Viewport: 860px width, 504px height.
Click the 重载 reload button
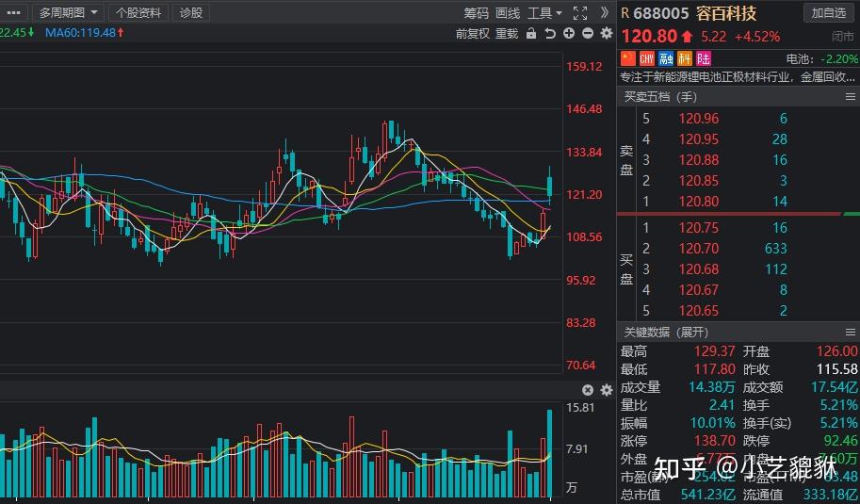pos(507,34)
